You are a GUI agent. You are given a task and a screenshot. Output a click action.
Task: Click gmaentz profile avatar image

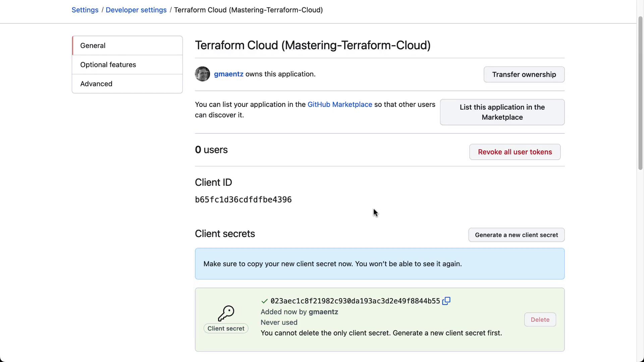(202, 74)
